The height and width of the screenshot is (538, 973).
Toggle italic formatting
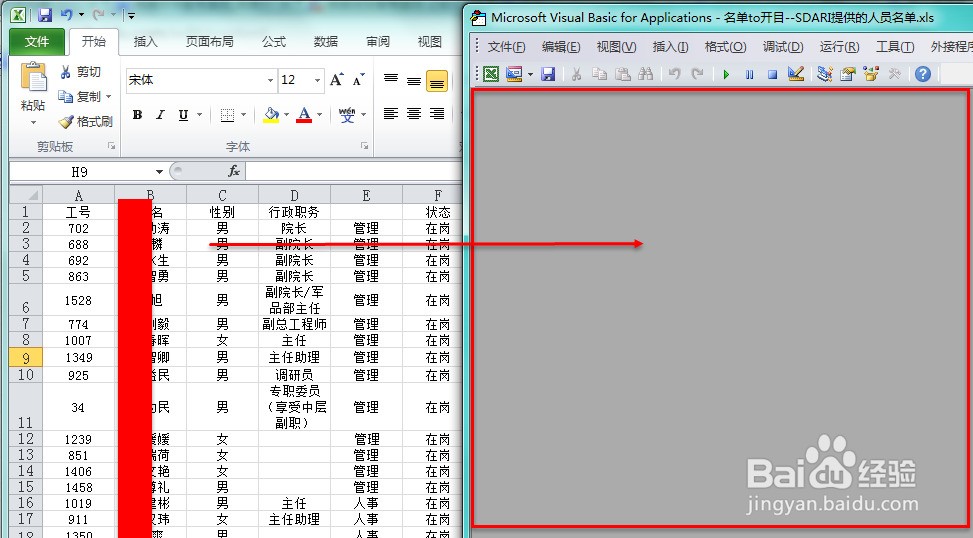click(160, 115)
